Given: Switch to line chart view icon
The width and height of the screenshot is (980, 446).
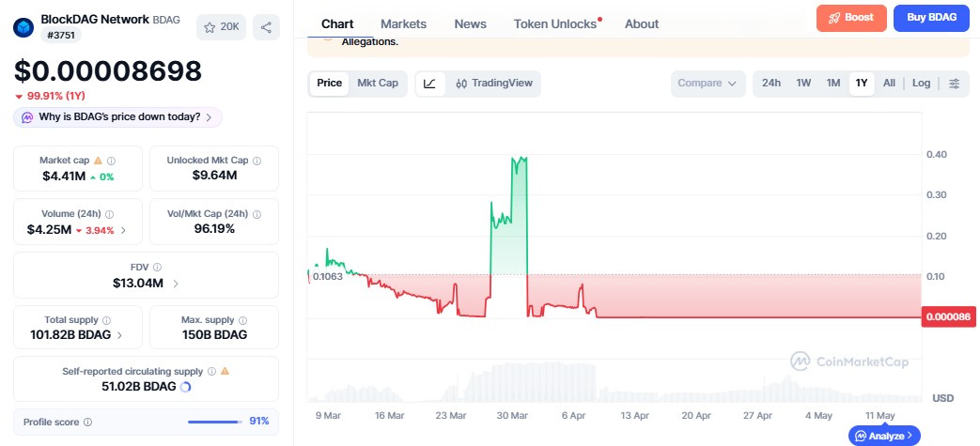Looking at the screenshot, I should 430,84.
